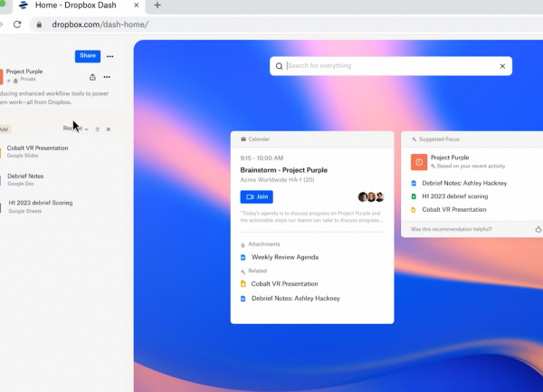Open the ellipsis menu on Project Purple row
543x392 pixels.
tap(107, 77)
